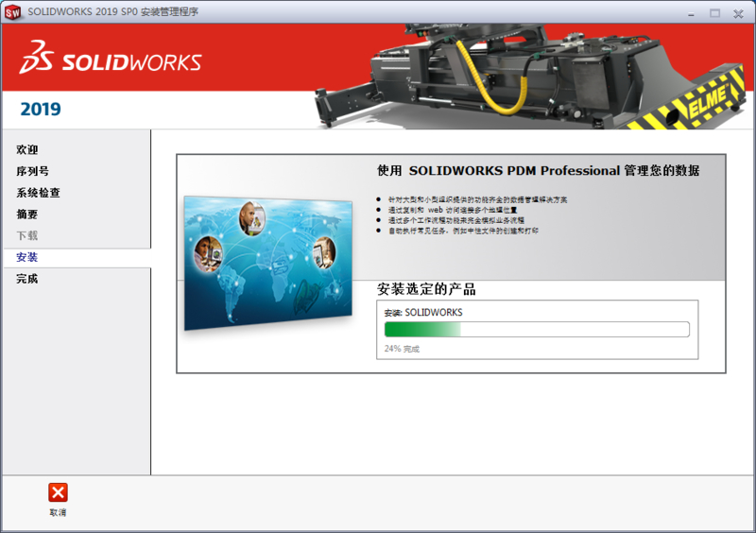This screenshot has width=756, height=533.
Task: Click the window title text
Action: 112,11
